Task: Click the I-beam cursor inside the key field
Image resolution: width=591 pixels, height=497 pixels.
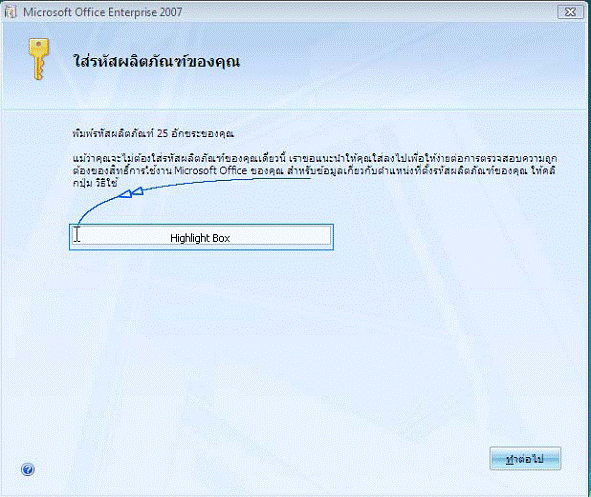Action: 77,234
